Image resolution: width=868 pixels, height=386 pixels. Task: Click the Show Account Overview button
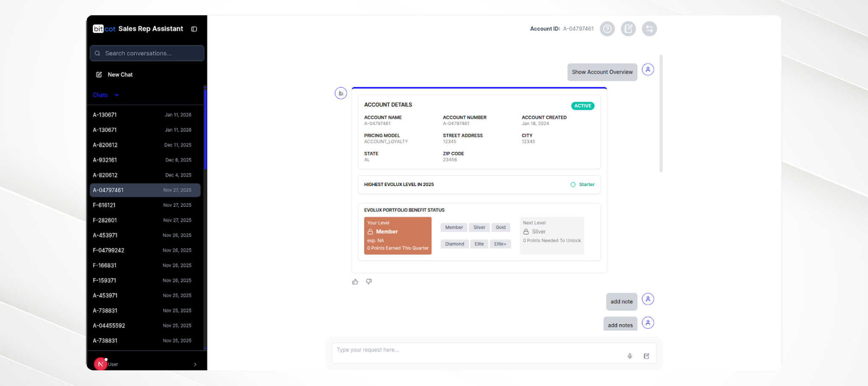(x=602, y=72)
